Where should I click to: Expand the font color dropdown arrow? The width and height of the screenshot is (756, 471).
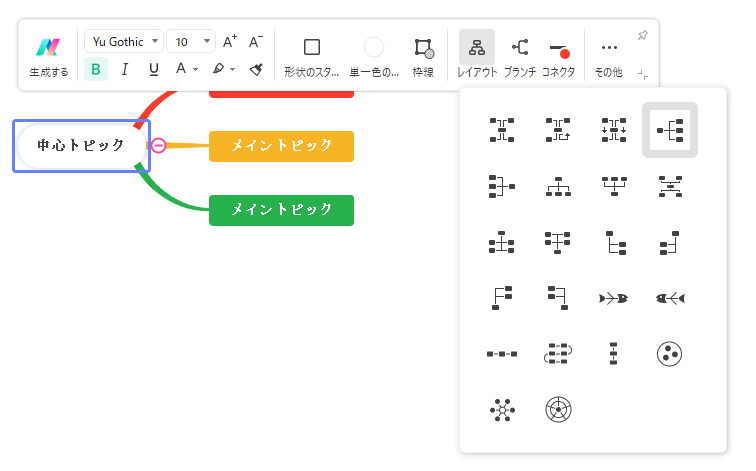[195, 69]
